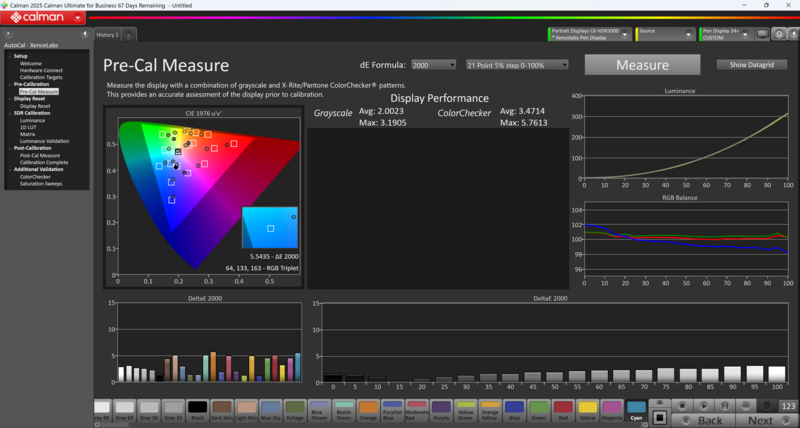Viewport: 800px width, 428px height.
Task: Collapse the Additional Validation section
Action: pyautogui.click(x=10, y=169)
